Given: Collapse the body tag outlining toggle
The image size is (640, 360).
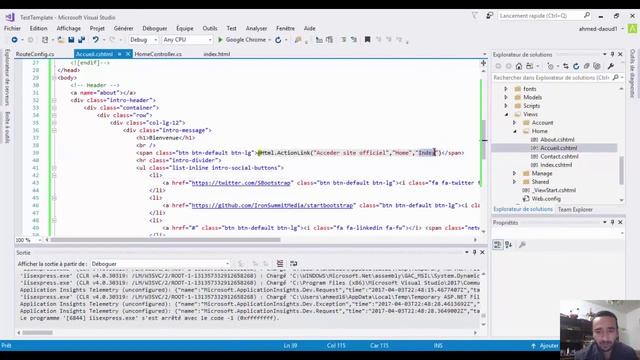Looking at the screenshot, I should coord(54,78).
